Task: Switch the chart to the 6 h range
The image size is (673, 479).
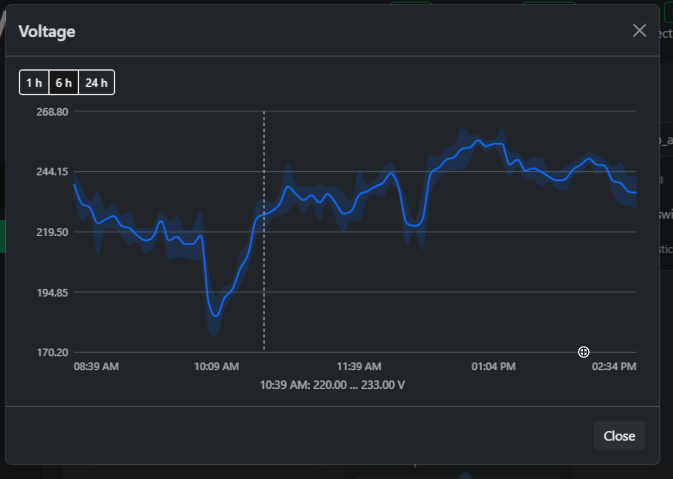Action: (x=64, y=82)
